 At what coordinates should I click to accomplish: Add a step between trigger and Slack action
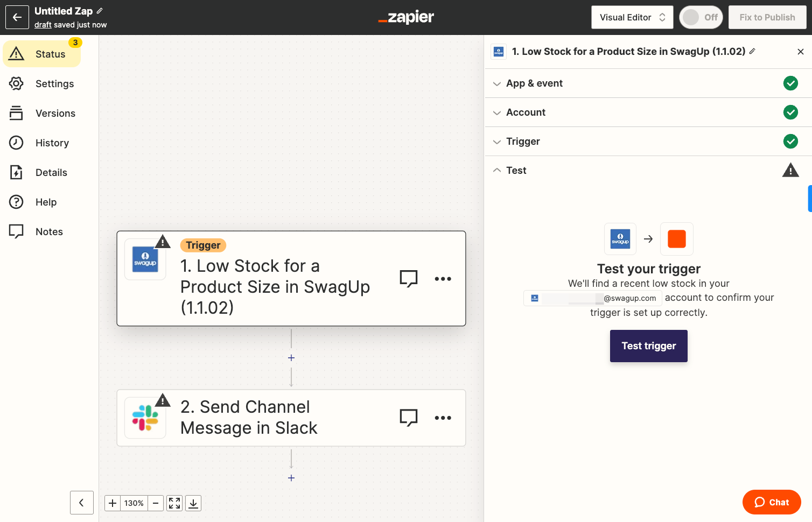coord(291,358)
